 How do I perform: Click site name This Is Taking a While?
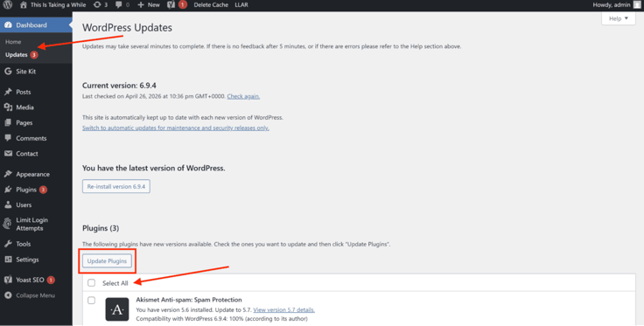(x=59, y=5)
